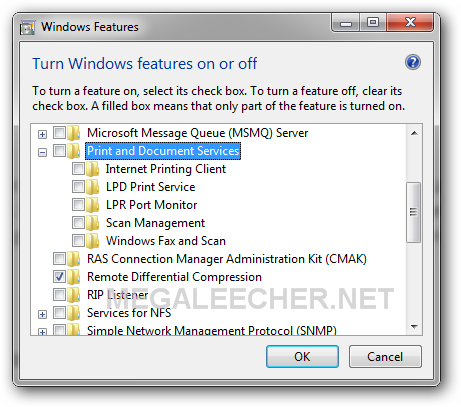Select the LPR Port Monitor label
The width and height of the screenshot is (461, 407).
[x=151, y=205]
